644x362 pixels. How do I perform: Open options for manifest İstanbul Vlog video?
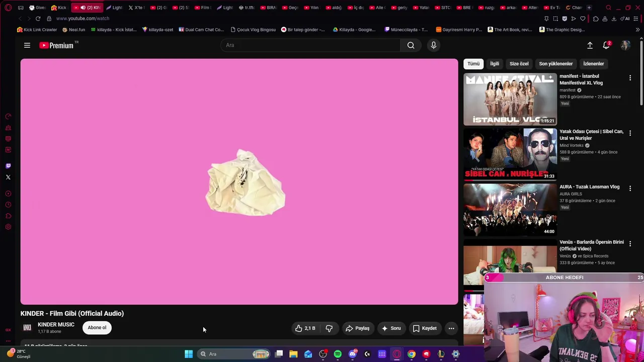tap(630, 78)
